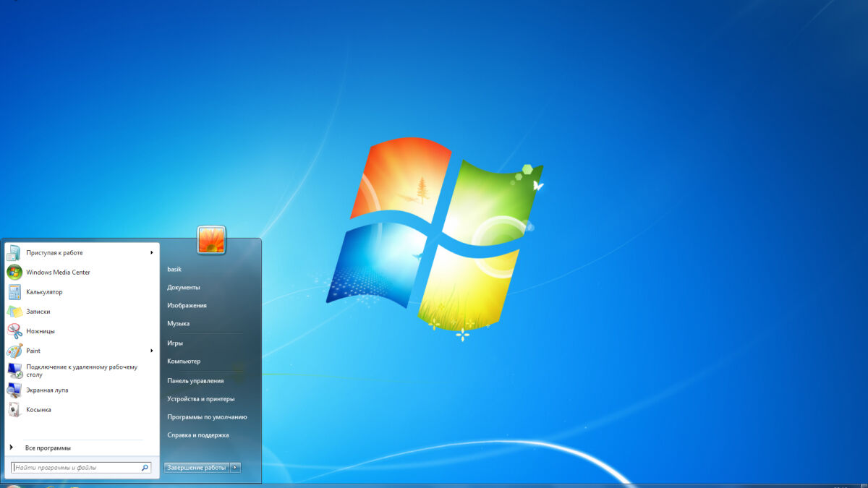Click the Завершение работы button
This screenshot has width=868, height=488.
click(x=197, y=468)
